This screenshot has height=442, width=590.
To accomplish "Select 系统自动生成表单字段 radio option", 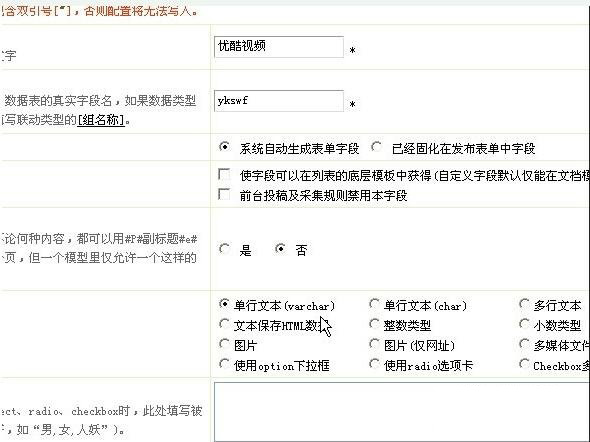I will coord(224,147).
